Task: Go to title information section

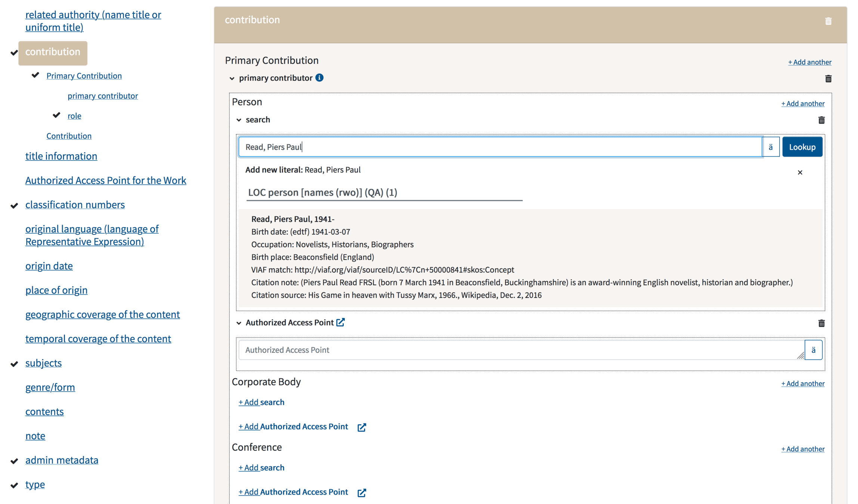Action: pos(61,156)
